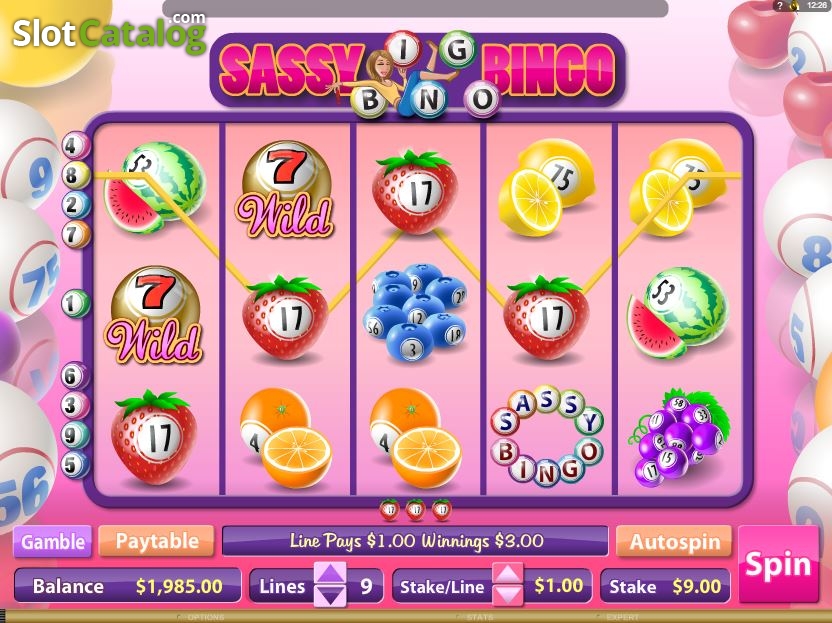Screen dimensions: 832x623
Task: Select the payline 5 ball indicator
Action: tap(75, 465)
